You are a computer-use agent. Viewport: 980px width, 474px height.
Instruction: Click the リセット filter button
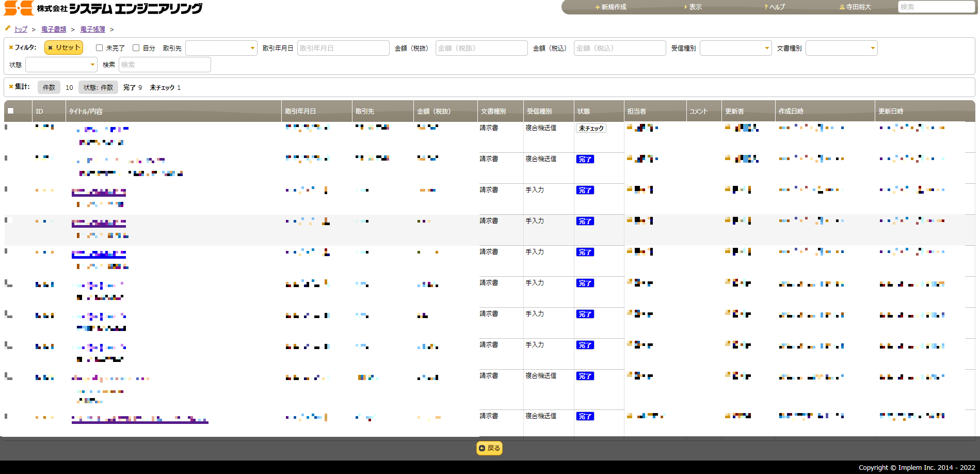(64, 48)
